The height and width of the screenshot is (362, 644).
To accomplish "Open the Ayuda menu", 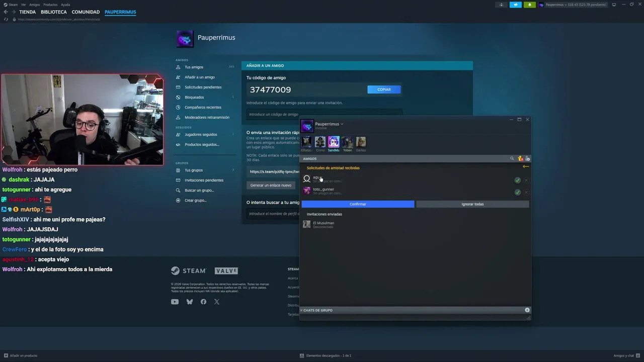I will pos(65,5).
